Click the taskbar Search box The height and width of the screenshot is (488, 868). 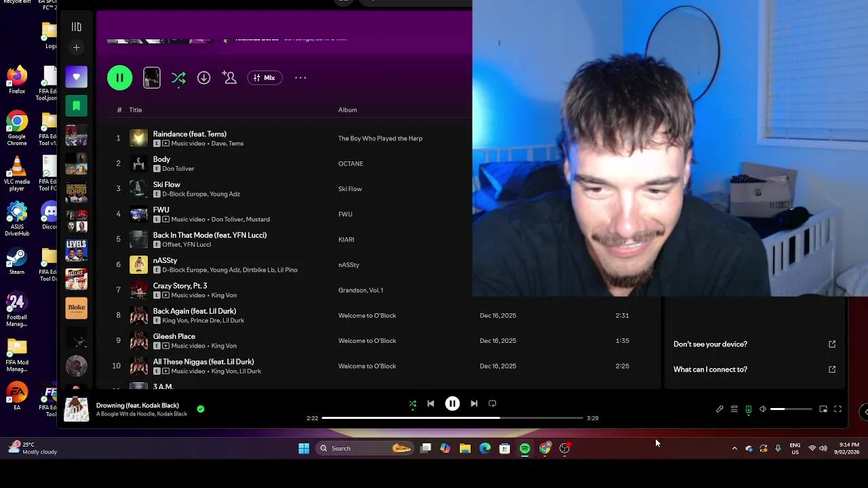tap(366, 448)
